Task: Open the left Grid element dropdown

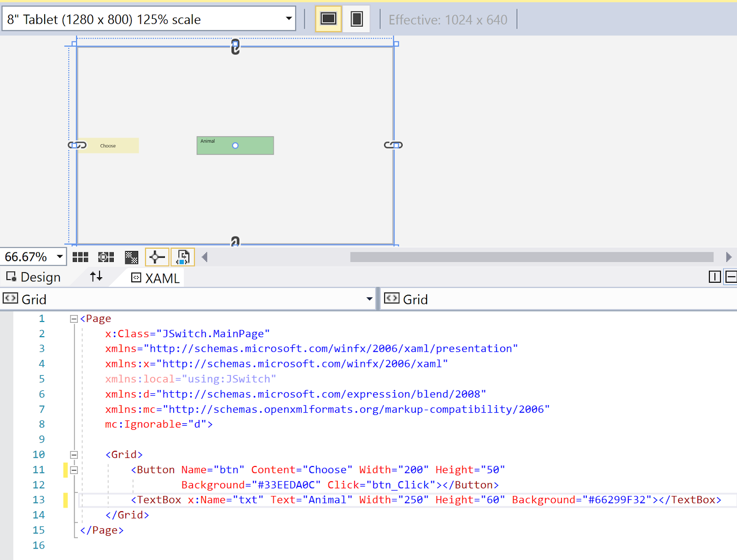Action: tap(369, 299)
